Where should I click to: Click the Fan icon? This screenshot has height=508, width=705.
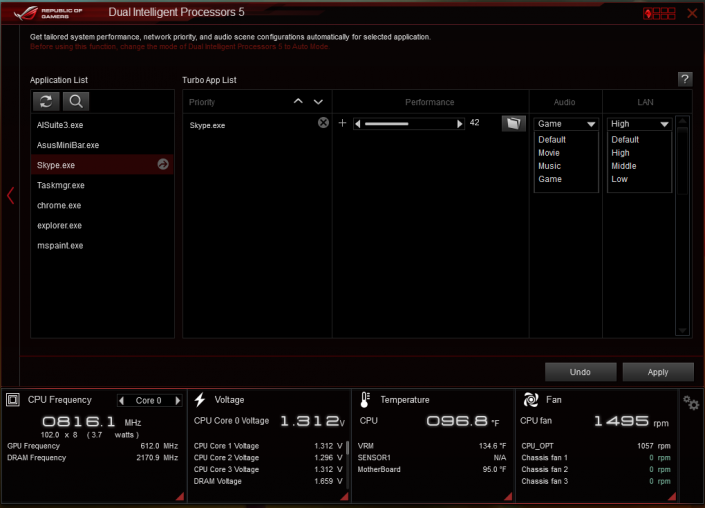tap(531, 399)
